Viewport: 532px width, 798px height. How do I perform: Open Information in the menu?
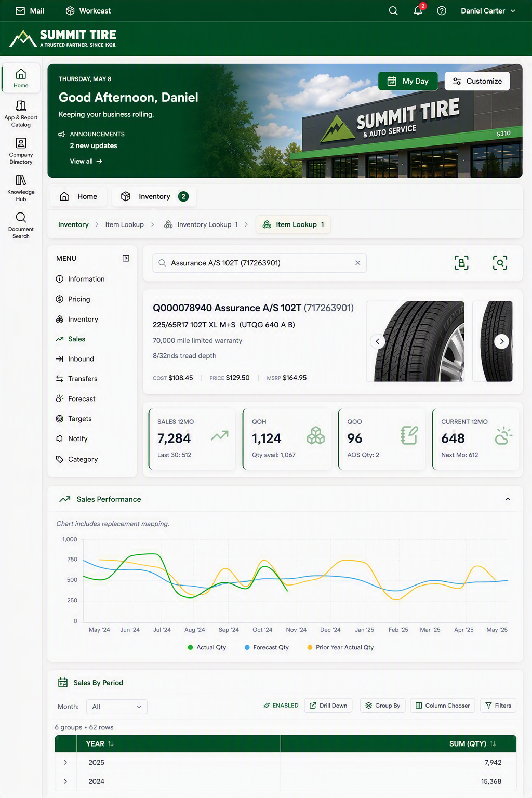coord(80,279)
